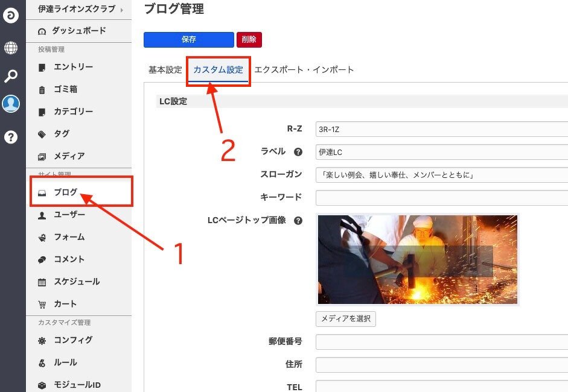Click the a-blog cms logo icon

coord(11,16)
